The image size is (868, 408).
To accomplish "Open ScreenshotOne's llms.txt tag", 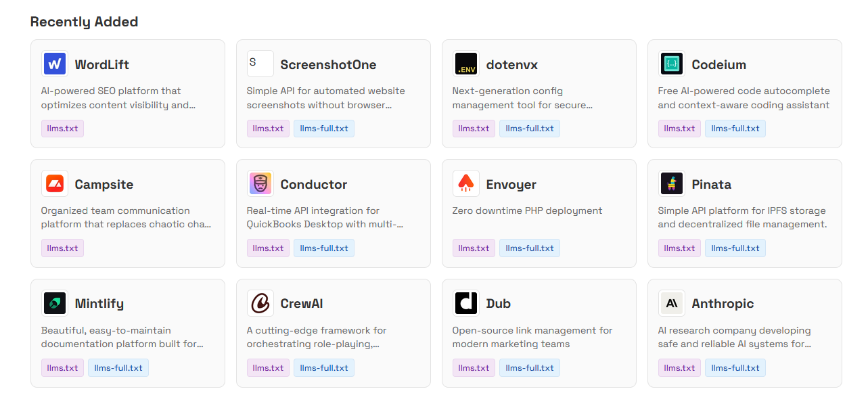I will [268, 129].
